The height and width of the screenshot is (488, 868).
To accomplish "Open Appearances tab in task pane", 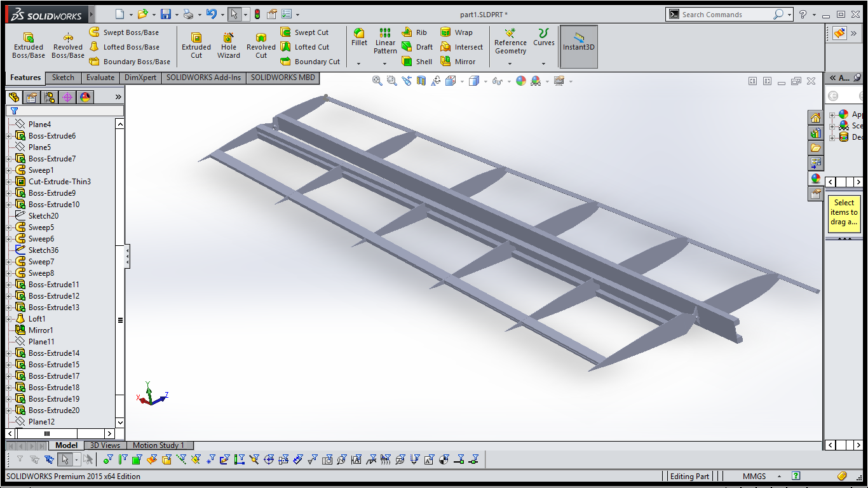I will pyautogui.click(x=815, y=179).
